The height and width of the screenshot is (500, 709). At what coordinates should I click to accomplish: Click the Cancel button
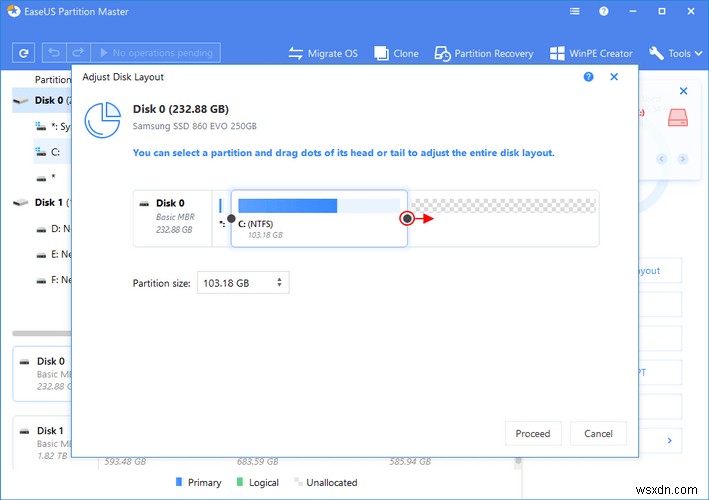598,434
